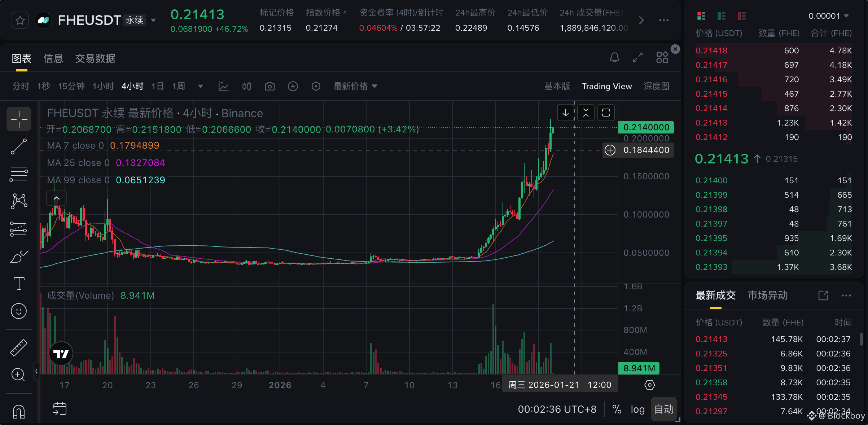Image resolution: width=868 pixels, height=425 pixels.
Task: Select the 1日 timeframe
Action: tap(158, 86)
